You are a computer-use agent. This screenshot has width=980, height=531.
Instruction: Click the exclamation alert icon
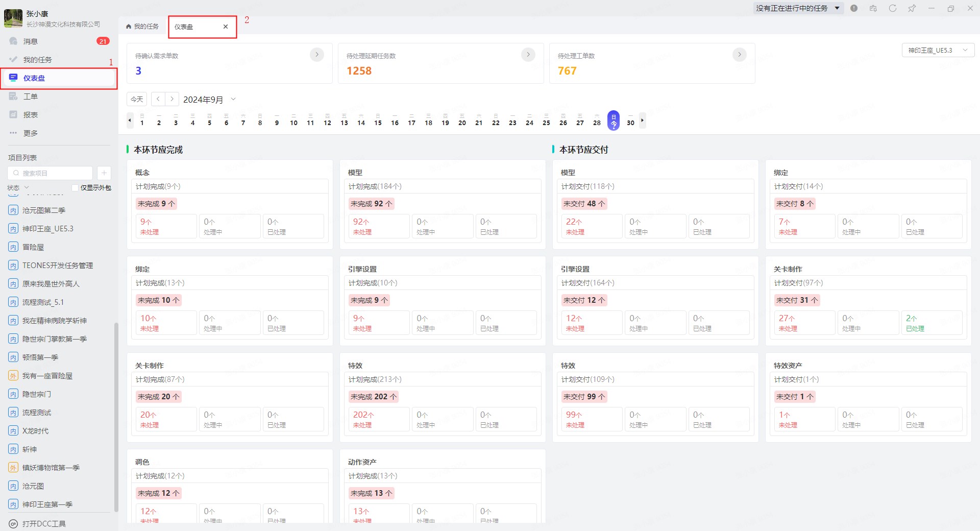tap(854, 8)
